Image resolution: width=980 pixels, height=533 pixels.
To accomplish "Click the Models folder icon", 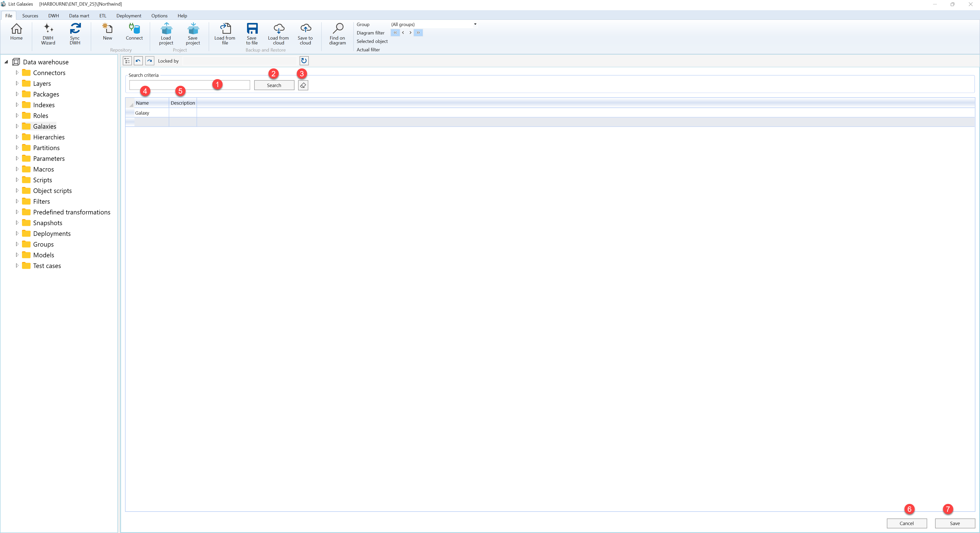I will click(26, 255).
